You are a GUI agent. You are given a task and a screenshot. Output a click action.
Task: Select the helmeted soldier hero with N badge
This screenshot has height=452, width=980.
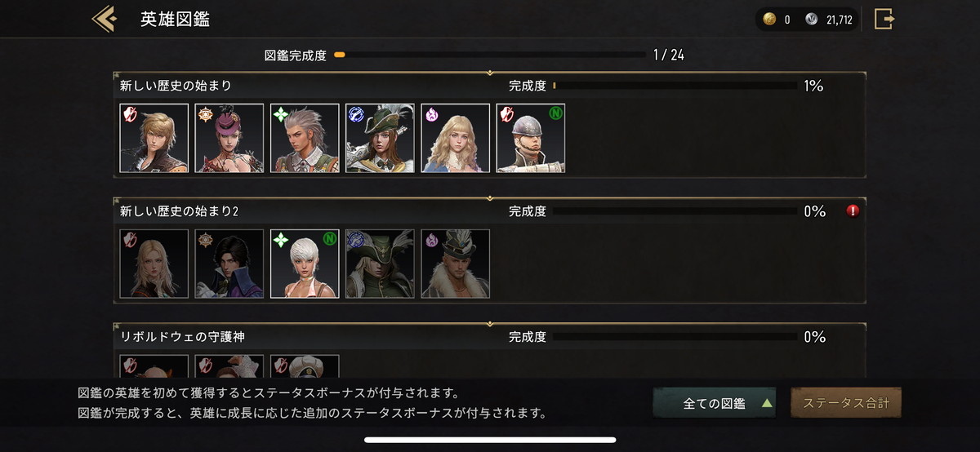(x=531, y=138)
